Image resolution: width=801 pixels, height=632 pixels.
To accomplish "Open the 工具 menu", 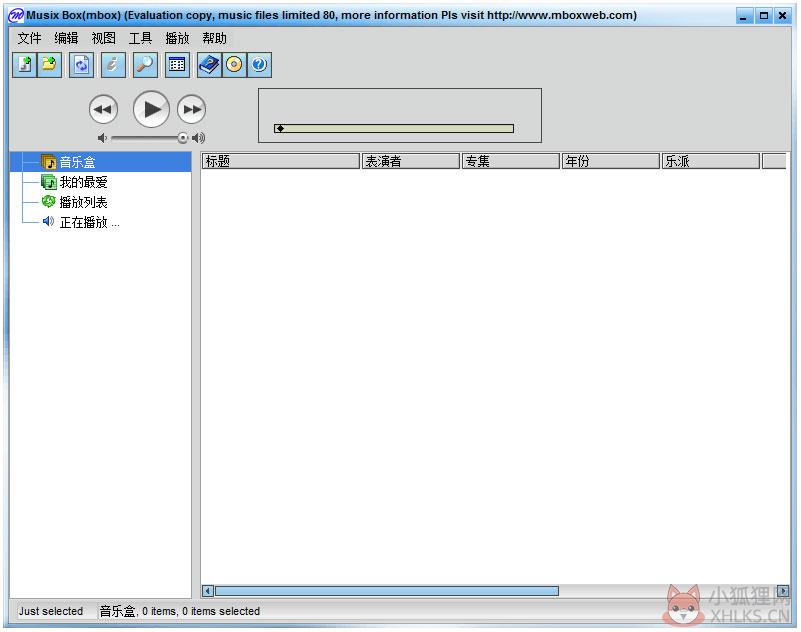I will 140,38.
